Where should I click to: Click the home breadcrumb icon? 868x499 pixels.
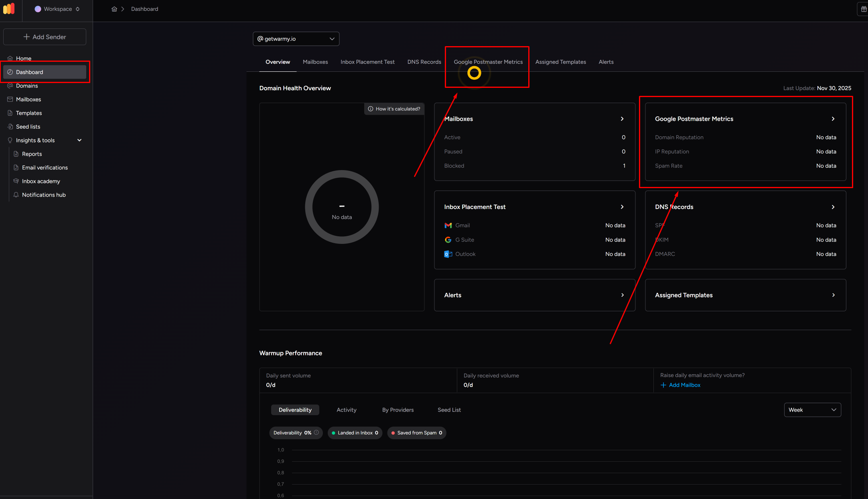(114, 9)
